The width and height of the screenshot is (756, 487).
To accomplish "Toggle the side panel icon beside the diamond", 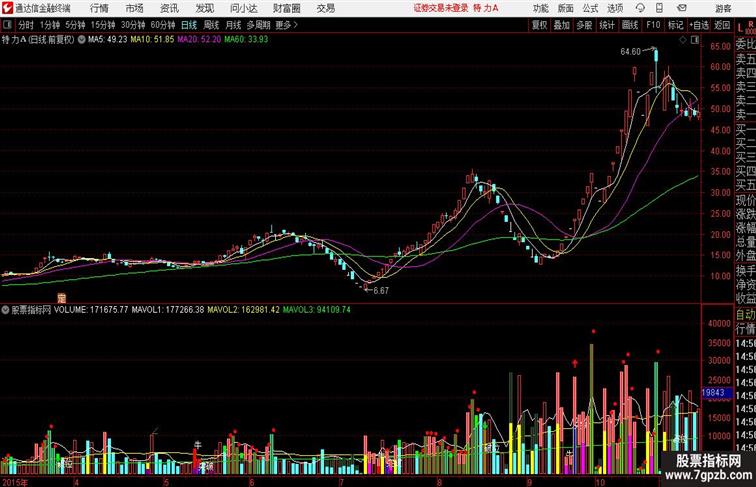I will tap(695, 41).
